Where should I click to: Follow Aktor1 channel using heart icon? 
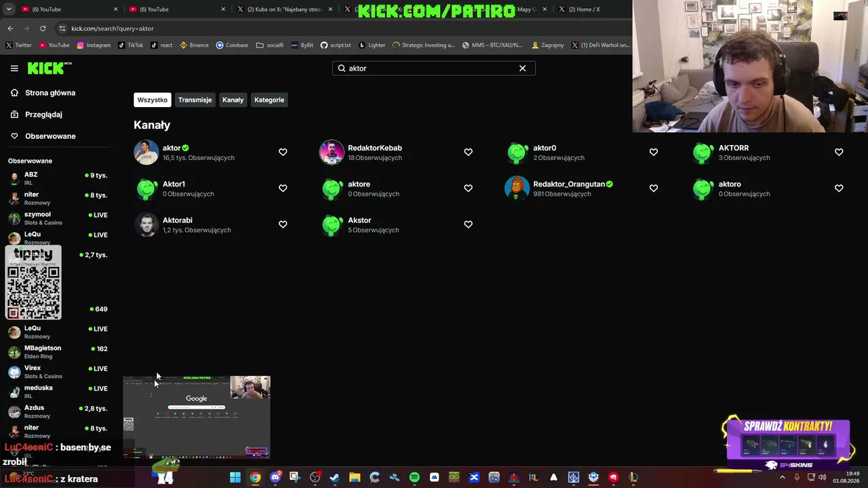283,188
